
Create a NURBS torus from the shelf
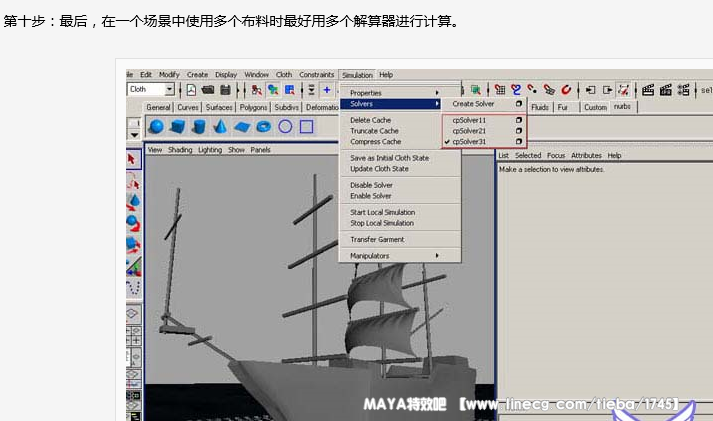coord(263,127)
